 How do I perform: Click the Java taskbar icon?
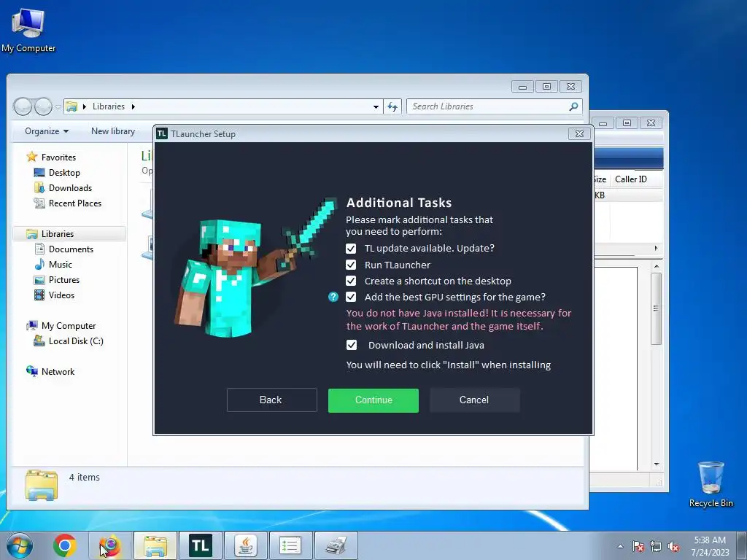click(245, 545)
